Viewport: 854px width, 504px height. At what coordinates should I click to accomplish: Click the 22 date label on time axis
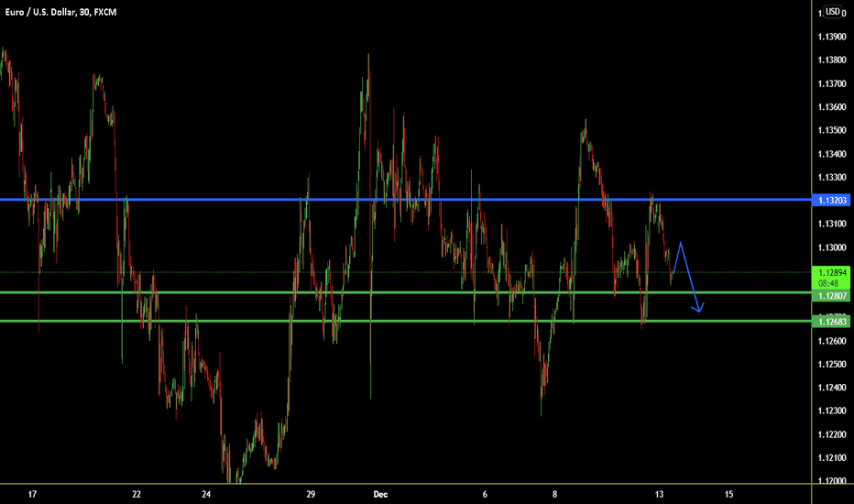coord(137,495)
